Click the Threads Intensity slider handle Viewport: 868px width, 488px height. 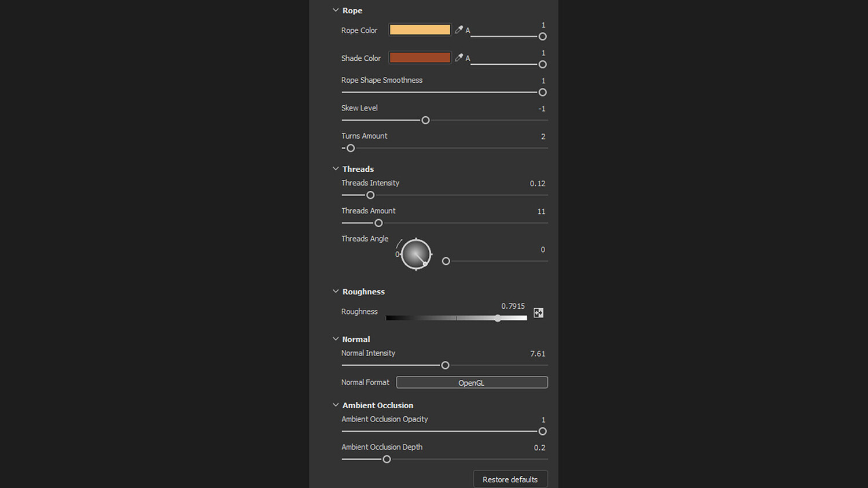pyautogui.click(x=370, y=195)
